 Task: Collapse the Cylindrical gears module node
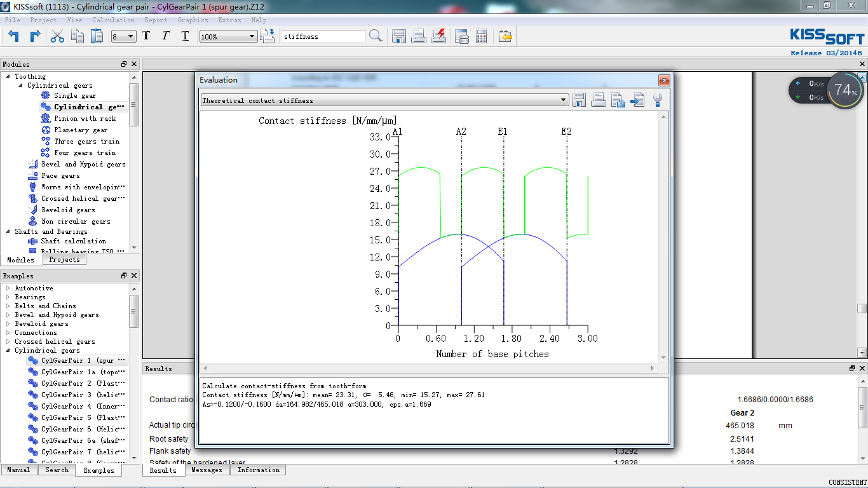pyautogui.click(x=20, y=85)
